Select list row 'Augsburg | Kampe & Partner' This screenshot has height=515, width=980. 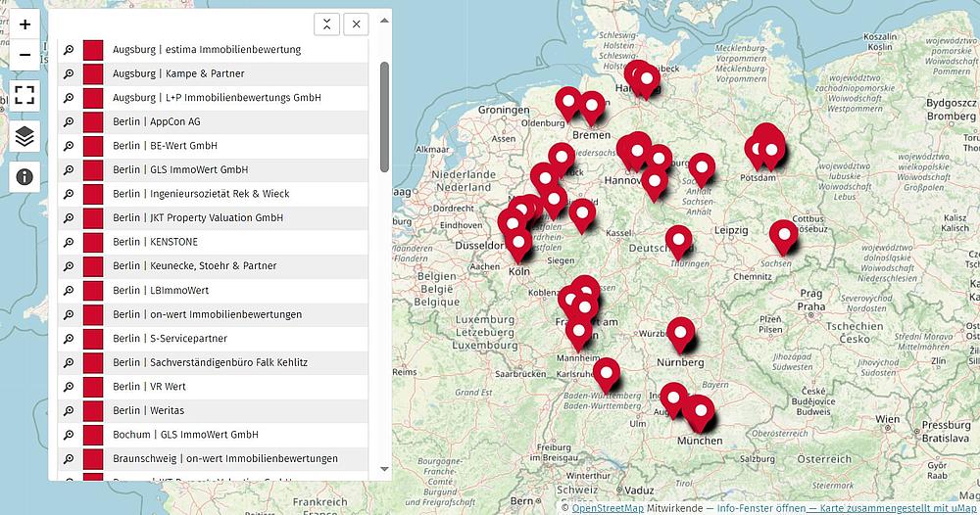point(213,73)
